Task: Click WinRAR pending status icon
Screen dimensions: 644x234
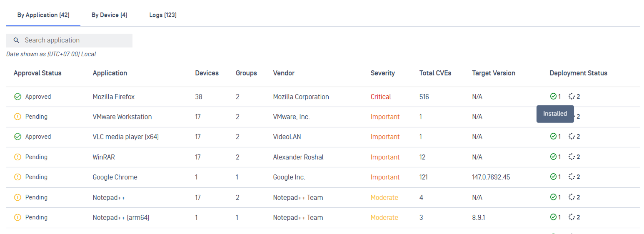Action: coord(17,157)
